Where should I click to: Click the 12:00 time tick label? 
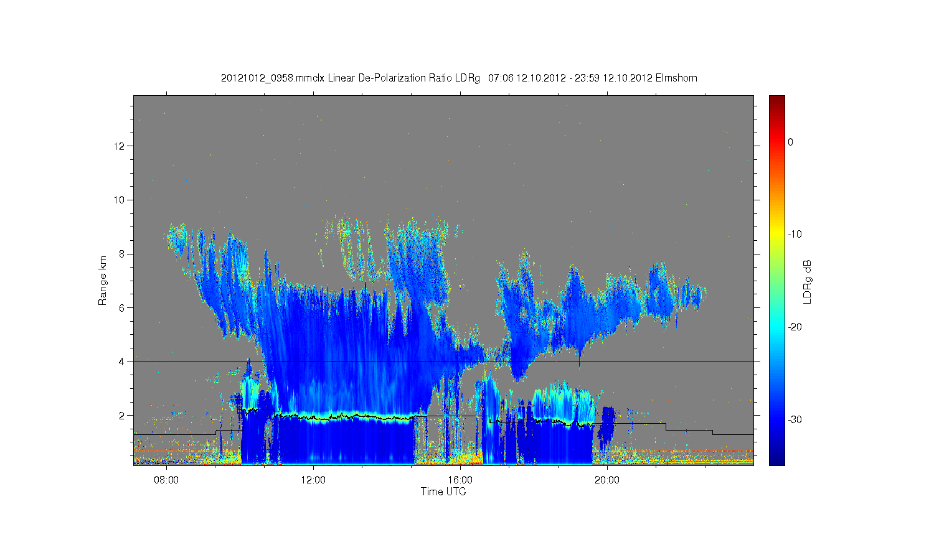(313, 480)
